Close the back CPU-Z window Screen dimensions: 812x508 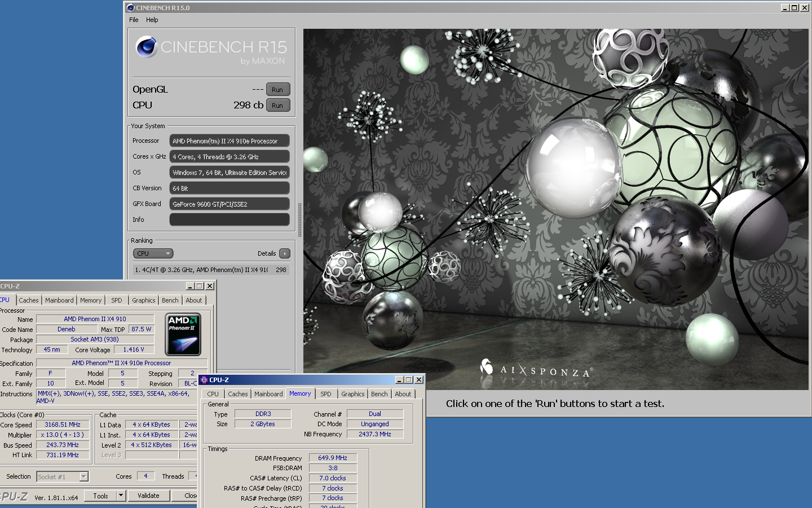[210, 286]
